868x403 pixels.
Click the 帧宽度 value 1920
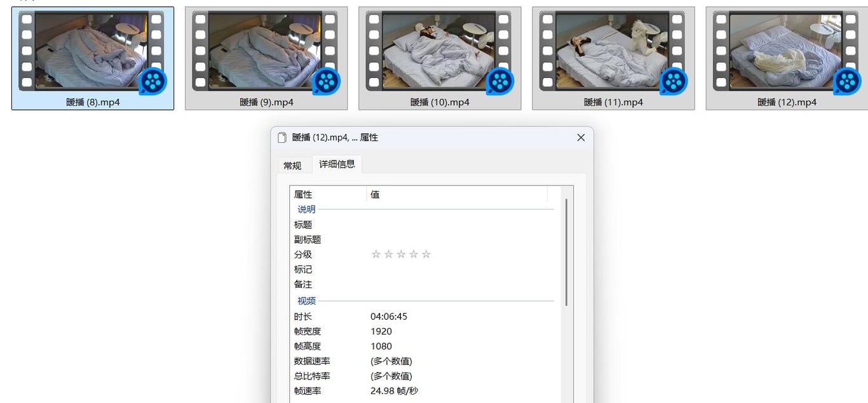[x=381, y=331]
